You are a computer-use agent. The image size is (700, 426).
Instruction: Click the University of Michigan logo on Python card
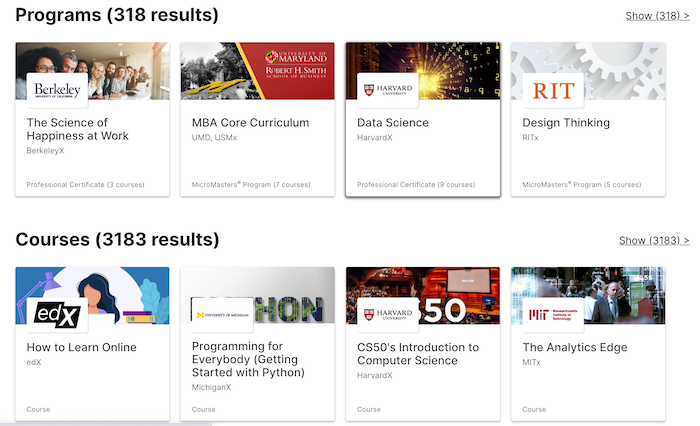click(x=222, y=315)
